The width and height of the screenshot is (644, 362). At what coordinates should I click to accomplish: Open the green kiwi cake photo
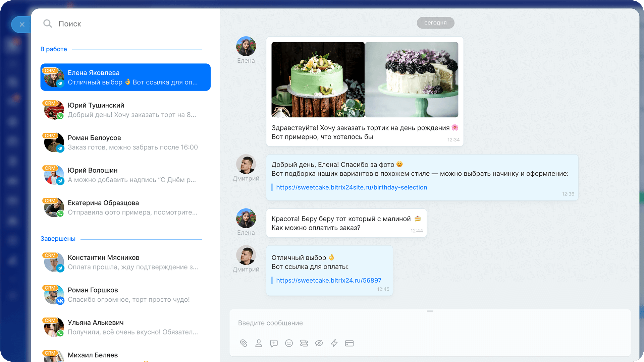click(x=318, y=79)
